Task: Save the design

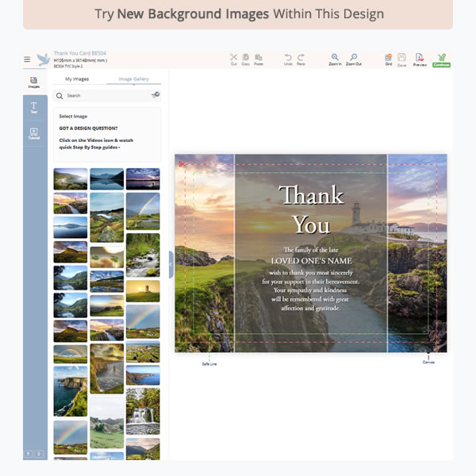Action: coord(401,58)
